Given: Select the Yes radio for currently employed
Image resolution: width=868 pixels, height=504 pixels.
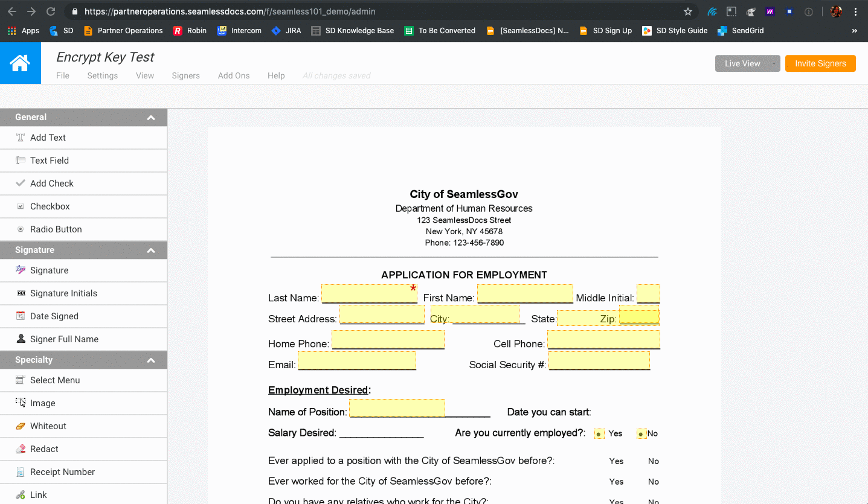Looking at the screenshot, I should coord(599,433).
